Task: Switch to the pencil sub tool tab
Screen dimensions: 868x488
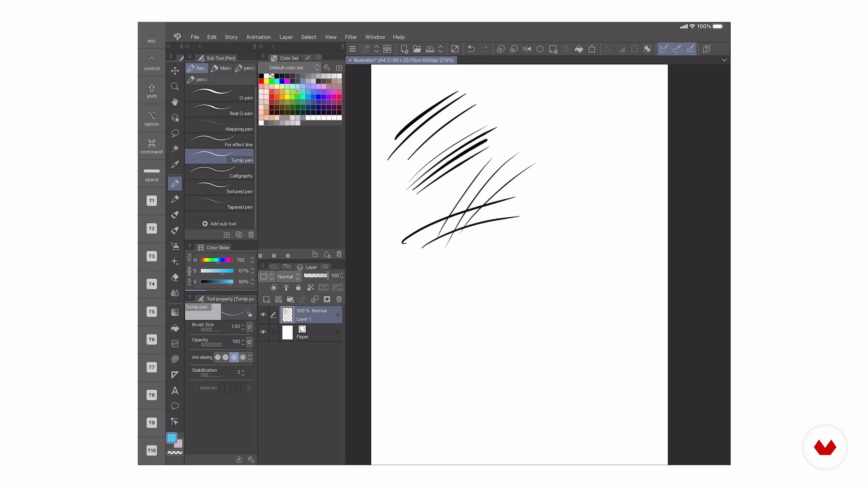Action: [197, 80]
